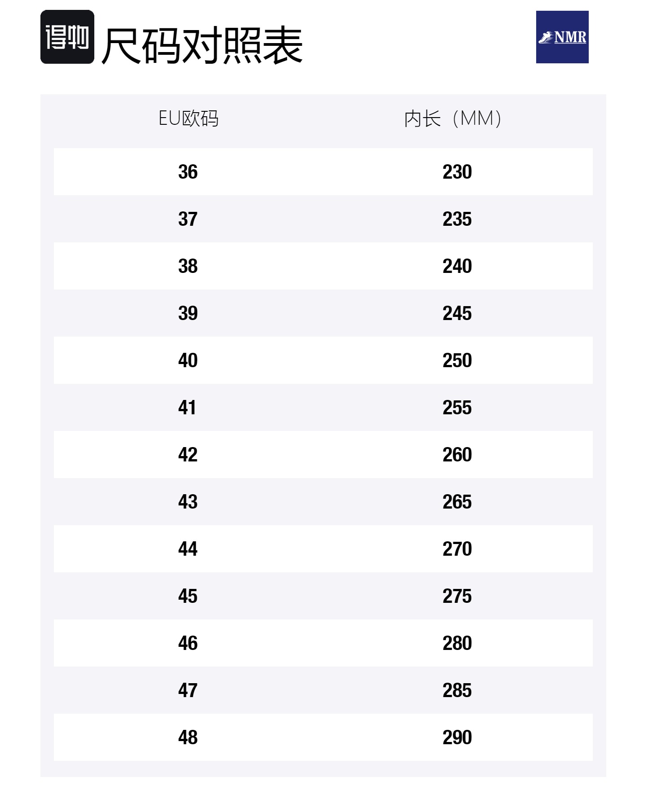The image size is (648, 812).
Task: Click the blue NMR brand logo
Action: [x=562, y=37]
